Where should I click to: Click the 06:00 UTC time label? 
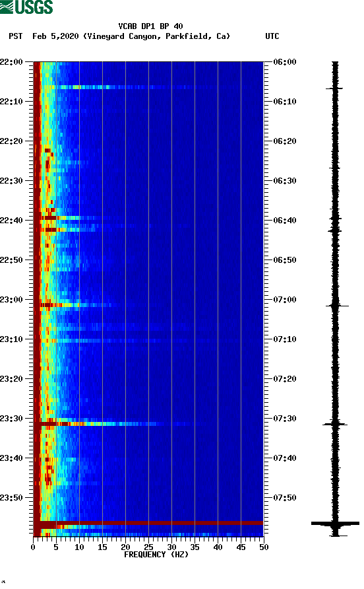[285, 62]
